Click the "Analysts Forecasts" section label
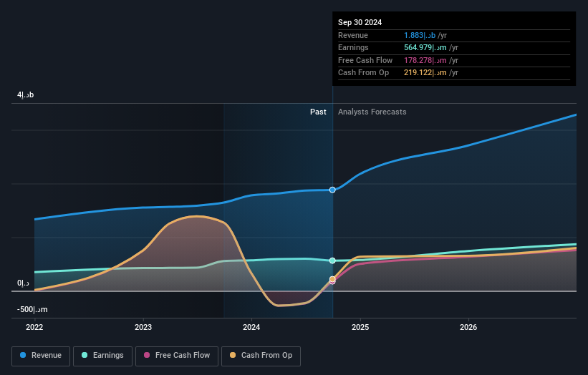 pos(372,112)
